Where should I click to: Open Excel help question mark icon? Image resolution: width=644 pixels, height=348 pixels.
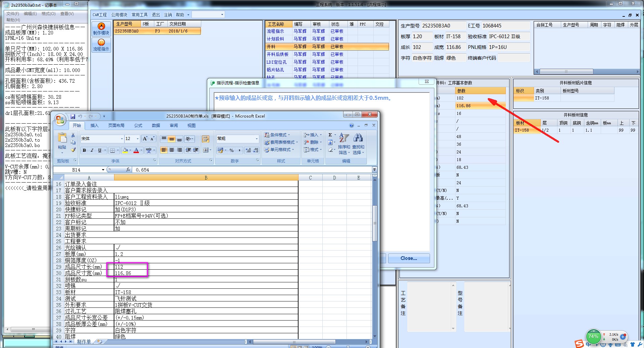point(352,126)
